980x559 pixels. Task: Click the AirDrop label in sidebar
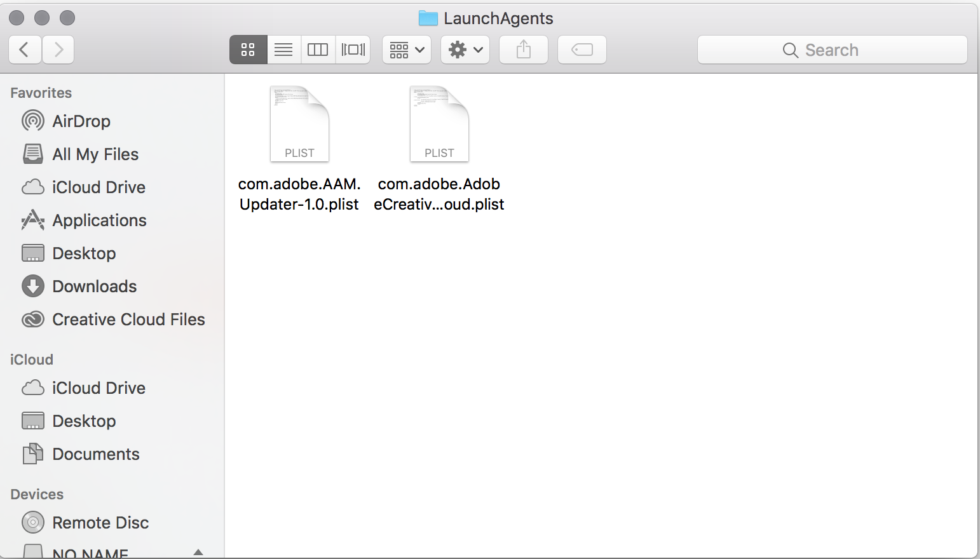click(x=81, y=121)
